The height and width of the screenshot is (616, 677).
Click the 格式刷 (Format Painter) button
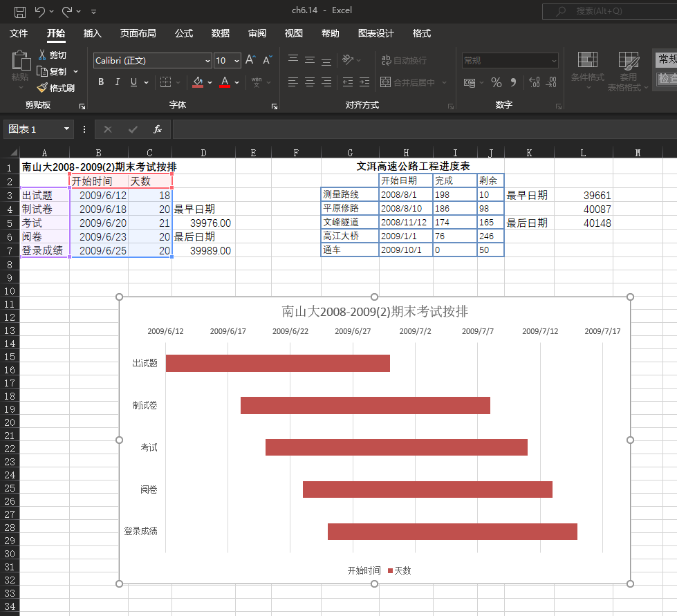pos(56,88)
